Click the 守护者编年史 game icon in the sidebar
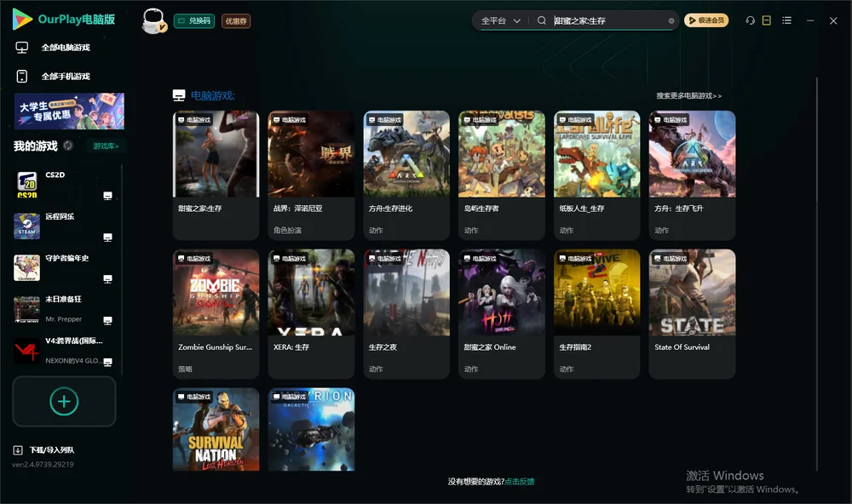 (26, 267)
